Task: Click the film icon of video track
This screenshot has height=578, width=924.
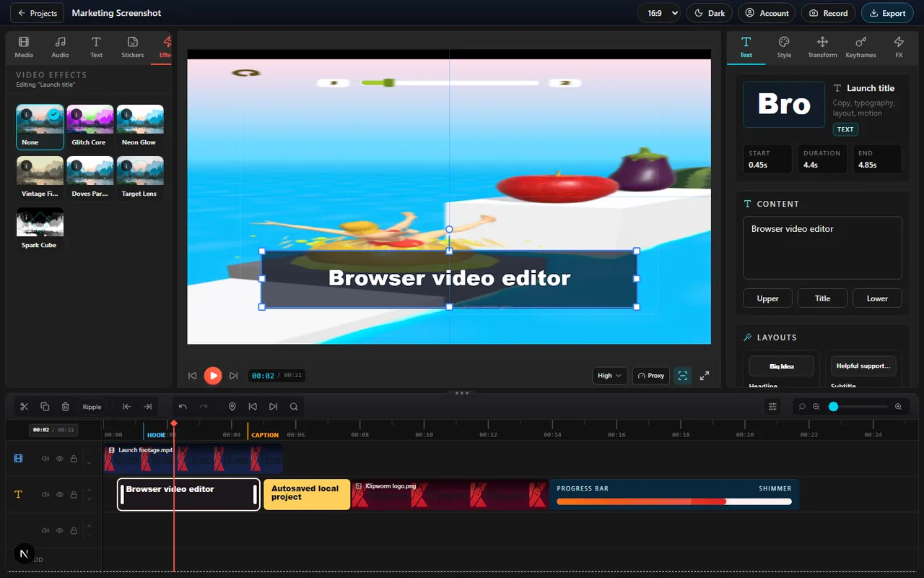Action: point(18,459)
